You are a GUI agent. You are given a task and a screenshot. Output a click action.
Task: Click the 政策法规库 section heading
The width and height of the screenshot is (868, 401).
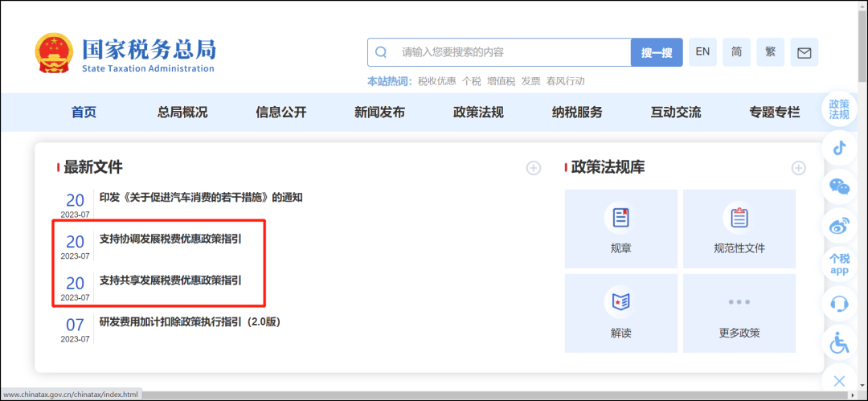(x=608, y=166)
